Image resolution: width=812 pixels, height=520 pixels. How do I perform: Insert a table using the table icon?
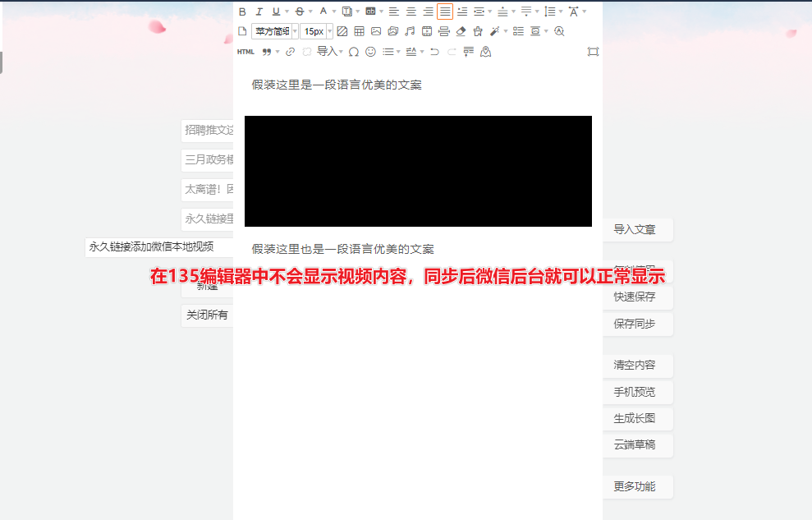[x=359, y=31]
